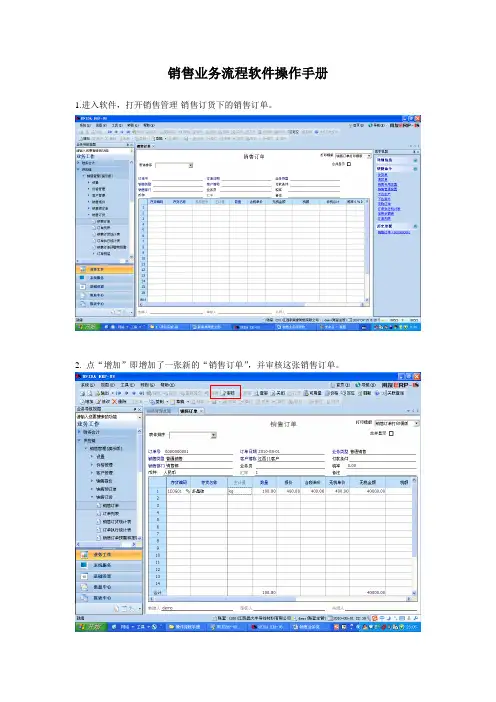Screen dimensions: 496x702
Task: Select 业务工作 navigation bar in step 2 screenshot
Action: [x=109, y=555]
